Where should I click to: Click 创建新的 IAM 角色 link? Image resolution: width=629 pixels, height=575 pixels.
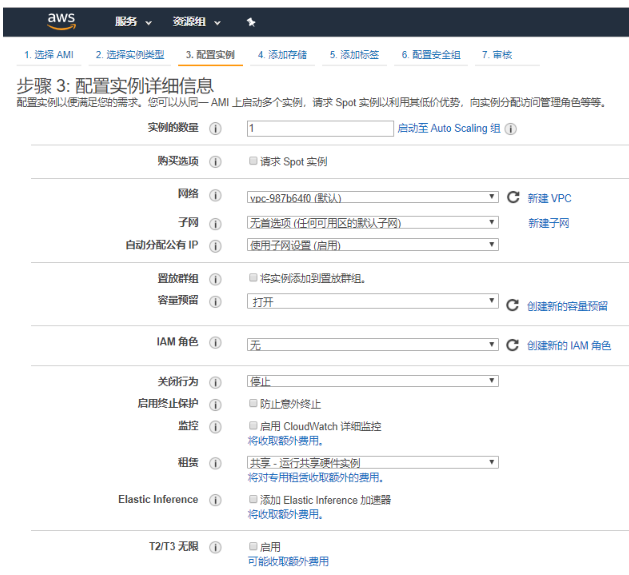[x=569, y=345]
